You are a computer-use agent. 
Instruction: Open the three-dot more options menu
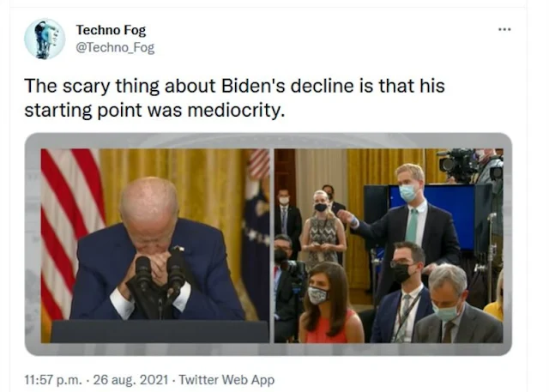click(x=504, y=29)
